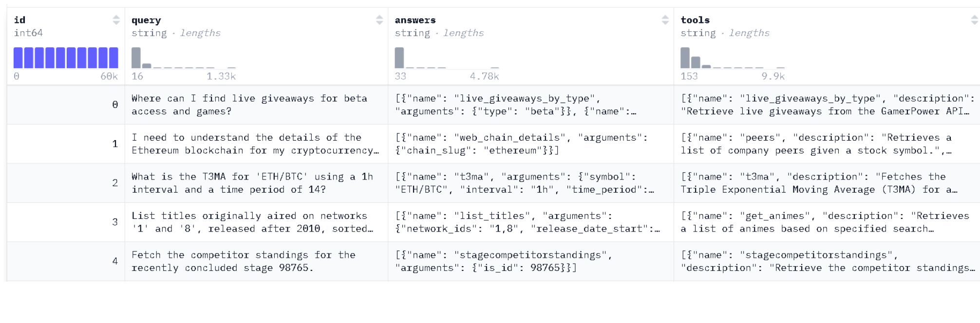This screenshot has width=980, height=323.
Task: Open the query column header
Action: 146,20
